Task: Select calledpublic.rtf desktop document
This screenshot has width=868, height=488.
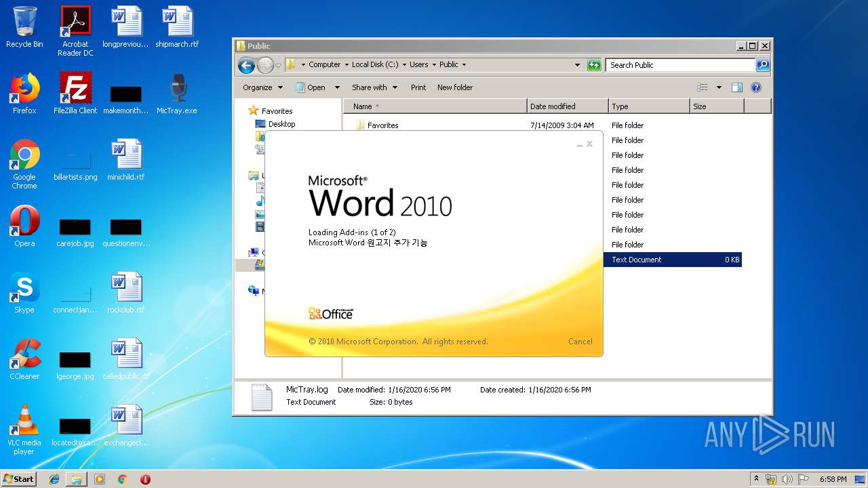Action: (126, 359)
